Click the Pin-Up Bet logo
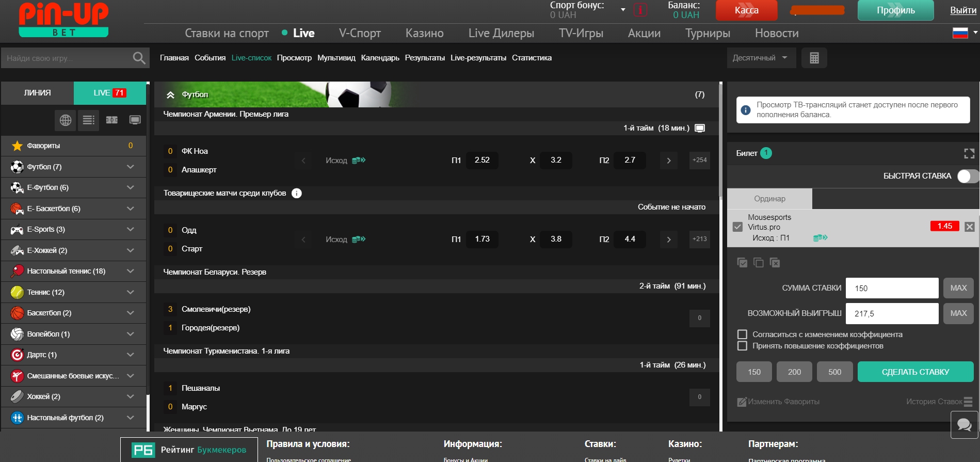This screenshot has height=462, width=980. [x=63, y=20]
